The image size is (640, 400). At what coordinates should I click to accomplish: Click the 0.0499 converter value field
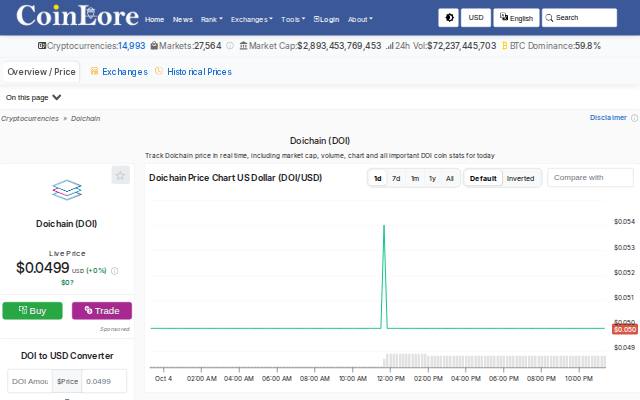pos(104,381)
